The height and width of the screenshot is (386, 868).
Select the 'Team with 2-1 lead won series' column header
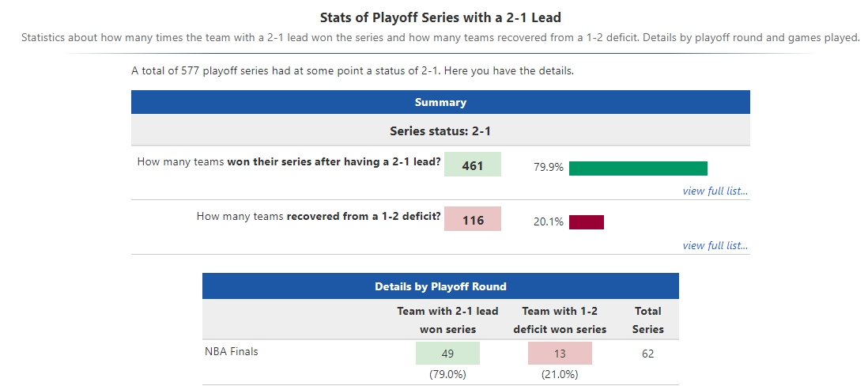pyautogui.click(x=447, y=320)
